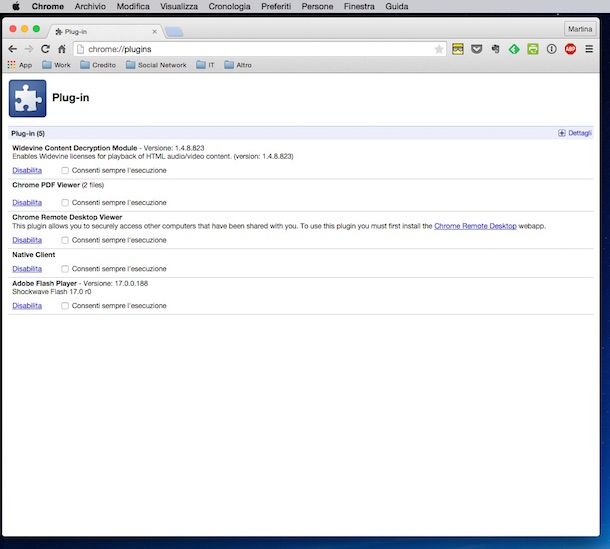Disable the Native Client plug-in
Image resolution: width=610 pixels, height=549 pixels.
coord(27,269)
